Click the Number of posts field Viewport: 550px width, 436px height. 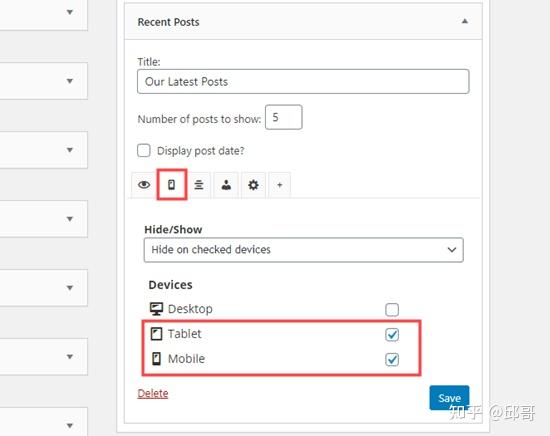[283, 117]
